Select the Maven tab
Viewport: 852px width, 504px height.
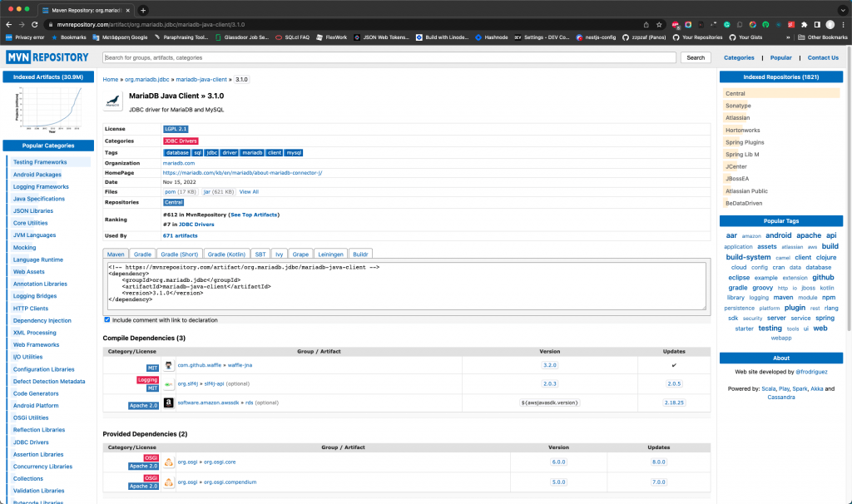tap(115, 254)
